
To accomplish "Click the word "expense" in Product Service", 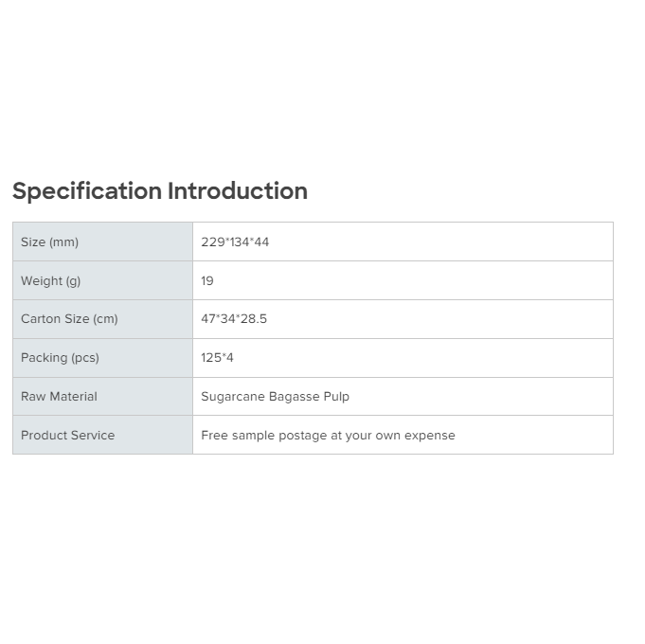I will click(x=431, y=437).
